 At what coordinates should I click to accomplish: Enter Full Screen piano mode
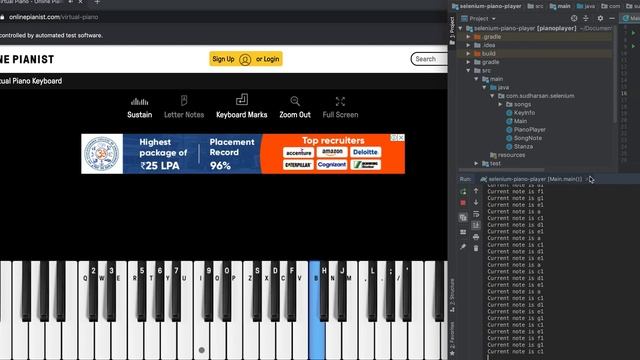(340, 108)
